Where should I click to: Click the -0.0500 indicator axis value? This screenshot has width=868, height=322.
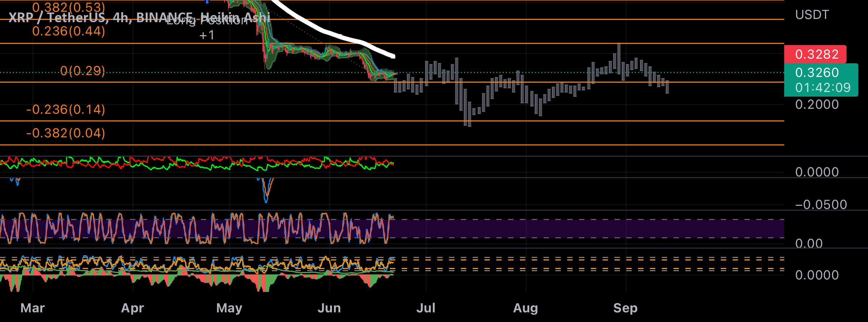tap(821, 205)
